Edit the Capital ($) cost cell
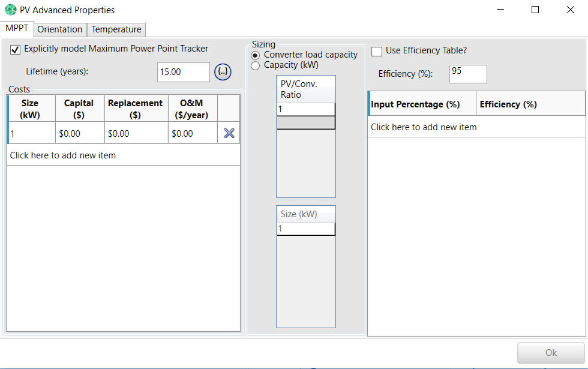This screenshot has width=588, height=369. pos(79,134)
